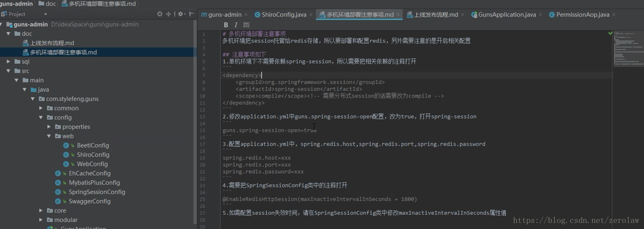644x229 pixels.
Task: Collapse the config package
Action: [x=41, y=118]
